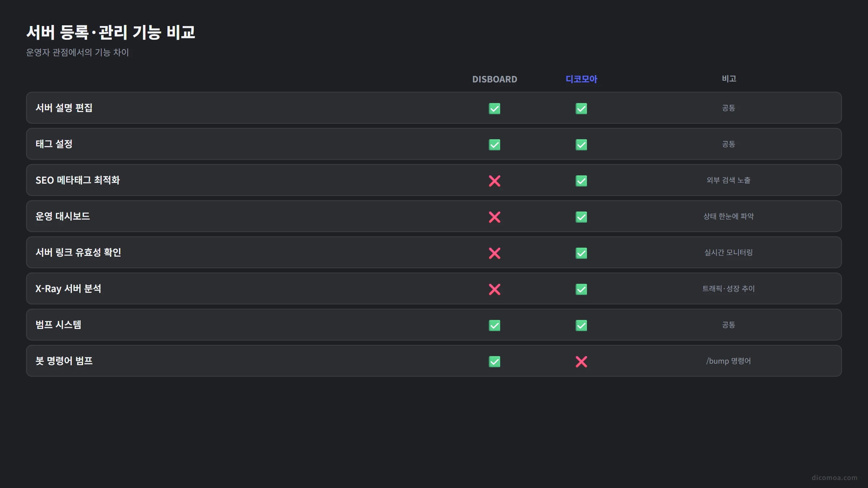Click the 외부 검색 노출 note text

[728, 180]
